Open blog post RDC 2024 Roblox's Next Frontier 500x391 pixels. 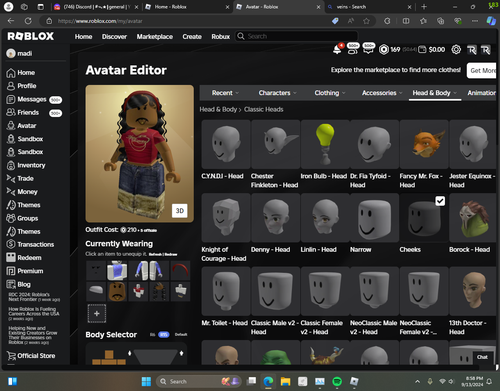[34, 297]
